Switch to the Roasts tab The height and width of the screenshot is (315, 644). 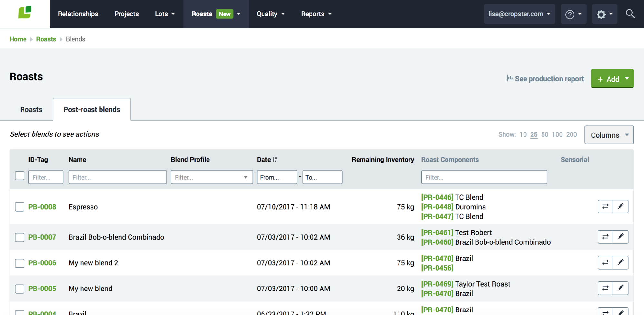coord(31,110)
